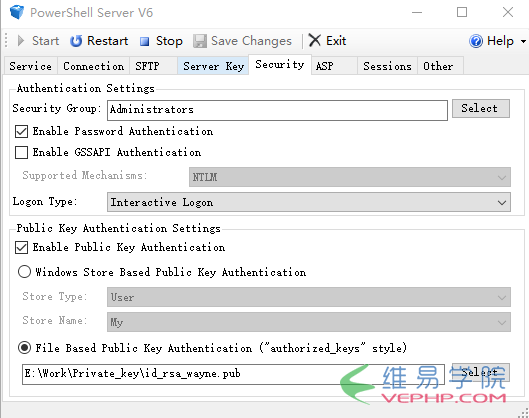Click the Exit X icon
Viewport: 529px width, 418px height.
coord(315,40)
